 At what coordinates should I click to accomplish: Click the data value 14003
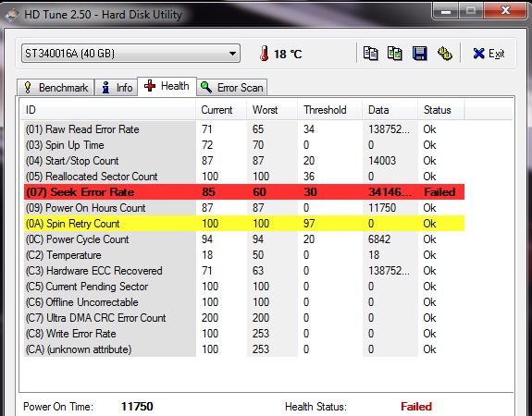(382, 161)
